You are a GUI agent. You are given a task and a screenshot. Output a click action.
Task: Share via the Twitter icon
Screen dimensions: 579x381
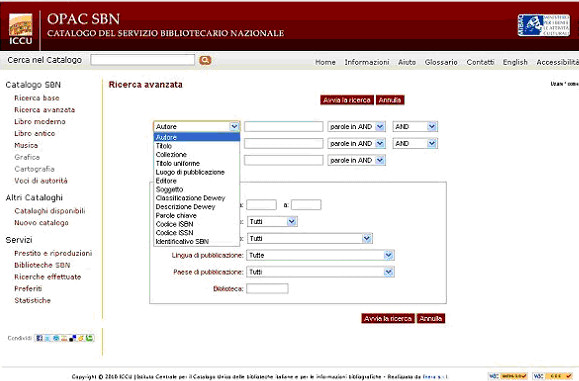[48, 338]
